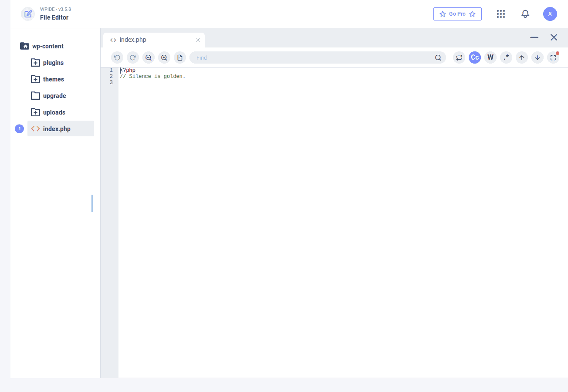Toggle the Cc case-sensitive search
The image size is (568, 392).
click(x=475, y=57)
